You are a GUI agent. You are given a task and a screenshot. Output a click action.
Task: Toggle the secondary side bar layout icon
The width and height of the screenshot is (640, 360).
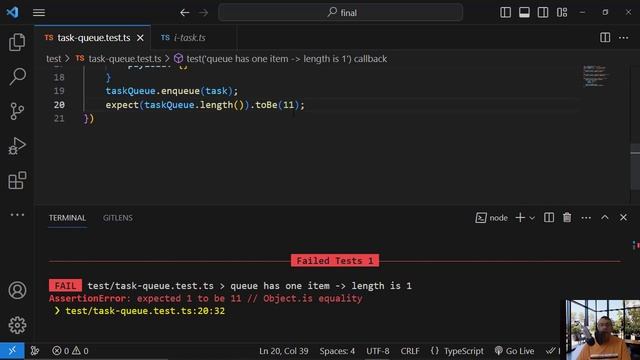(543, 13)
